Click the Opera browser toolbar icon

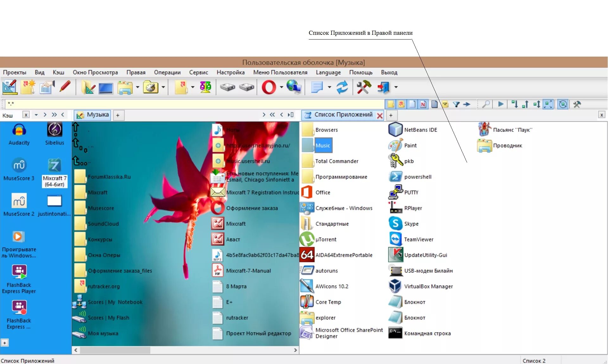(x=269, y=87)
